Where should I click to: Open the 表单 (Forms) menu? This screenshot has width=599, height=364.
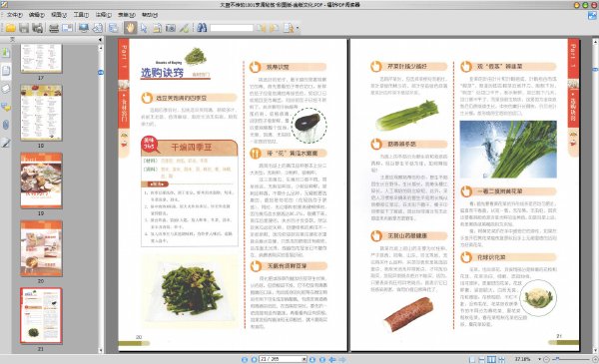pyautogui.click(x=127, y=15)
